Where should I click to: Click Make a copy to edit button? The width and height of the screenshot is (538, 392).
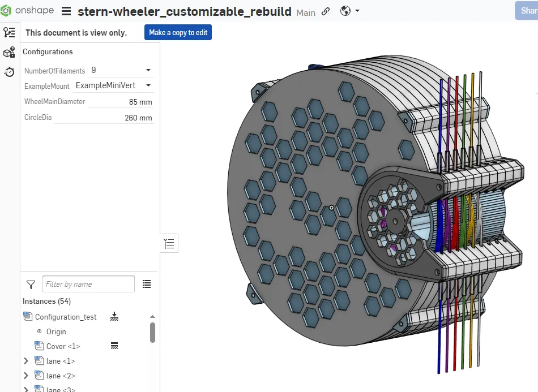pyautogui.click(x=178, y=33)
